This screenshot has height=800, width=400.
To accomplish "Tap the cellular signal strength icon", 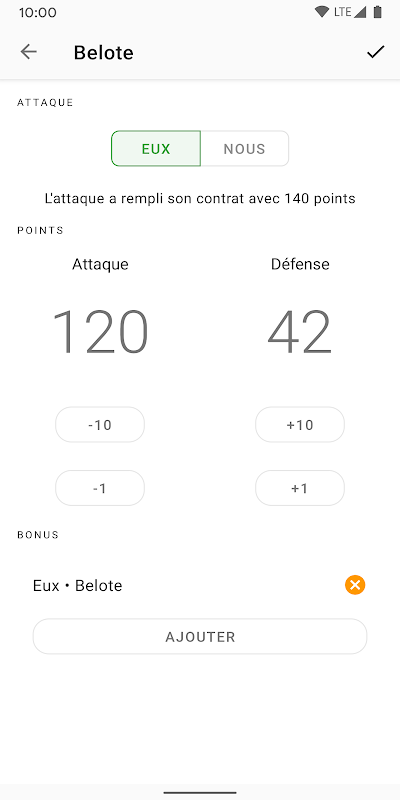I will (360, 12).
